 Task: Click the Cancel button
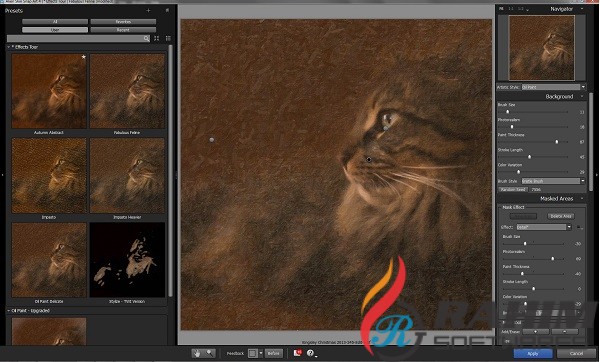[x=576, y=353]
